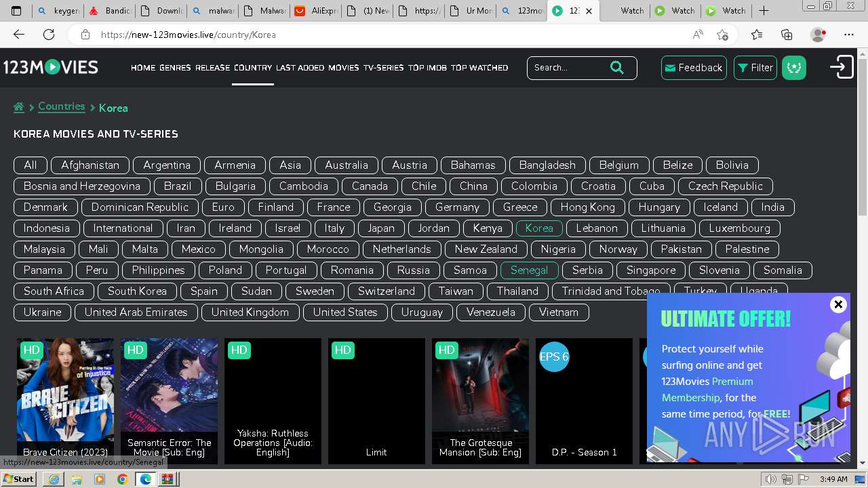
Task: Click the site lock info icon
Action: click(85, 35)
